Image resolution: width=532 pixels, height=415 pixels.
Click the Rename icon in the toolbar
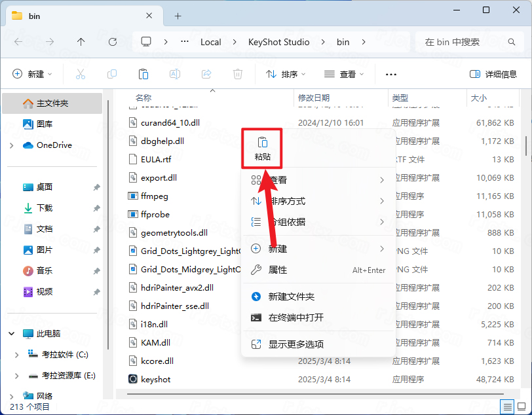175,74
